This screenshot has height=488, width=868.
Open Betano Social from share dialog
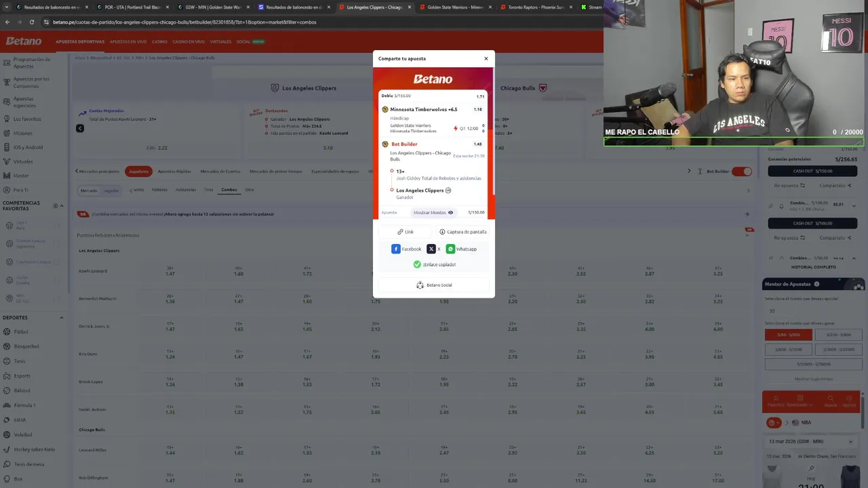point(434,285)
